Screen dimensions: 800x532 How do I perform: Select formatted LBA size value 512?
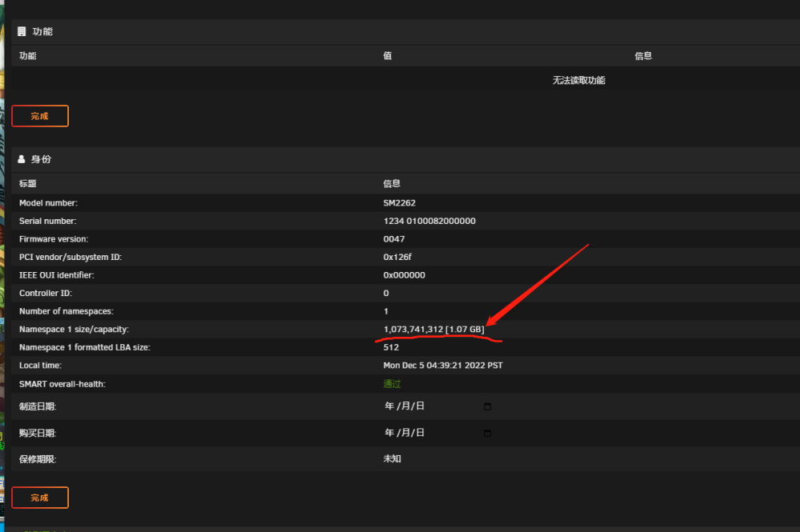[x=391, y=347]
